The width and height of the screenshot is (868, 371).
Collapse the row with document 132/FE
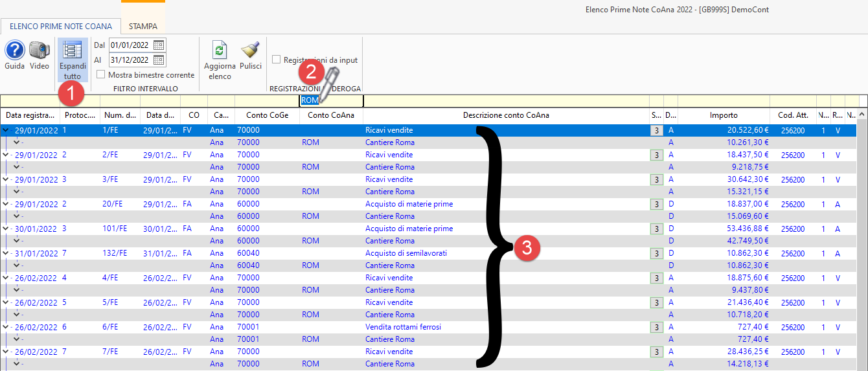pos(6,253)
